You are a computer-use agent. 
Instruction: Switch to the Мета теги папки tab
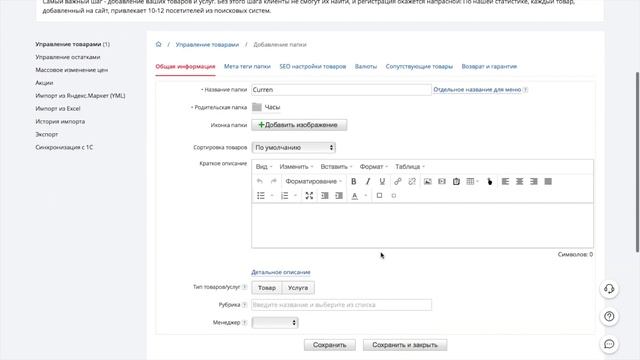coord(247,67)
